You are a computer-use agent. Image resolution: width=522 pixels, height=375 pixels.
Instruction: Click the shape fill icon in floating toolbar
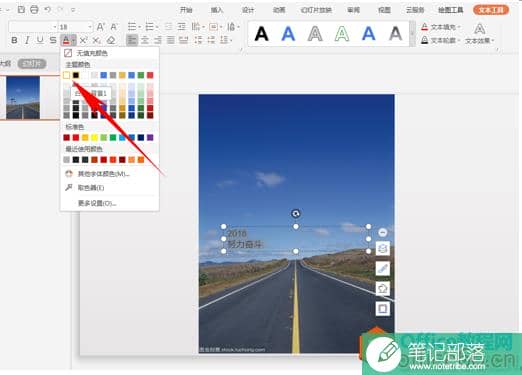(383, 288)
